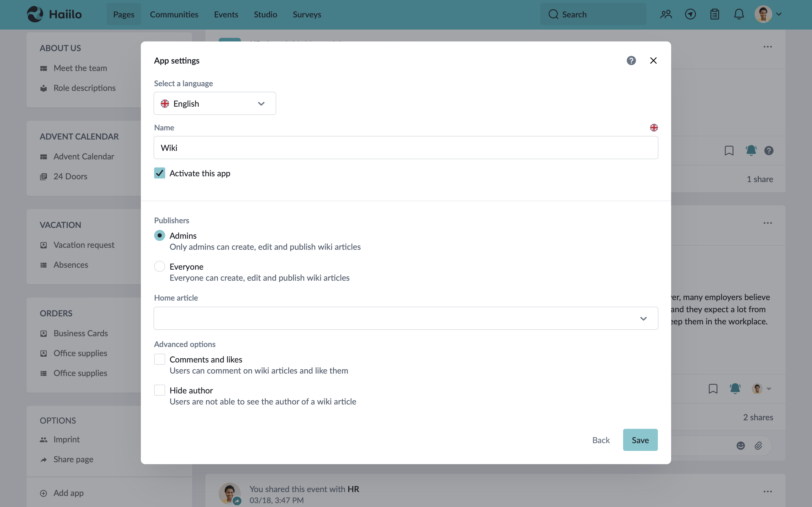Click the Wiki name input field
The width and height of the screenshot is (812, 507).
[406, 148]
